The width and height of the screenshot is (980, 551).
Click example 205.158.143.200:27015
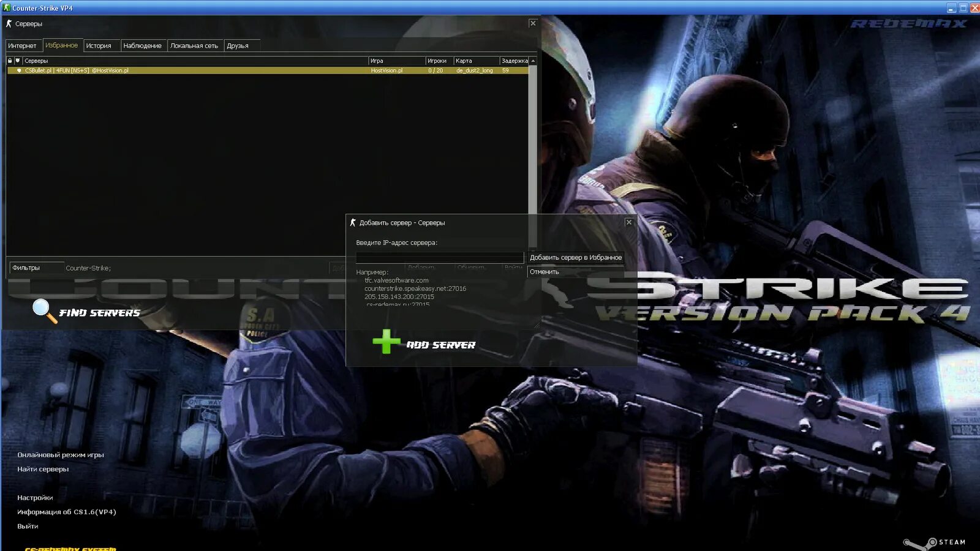[x=399, y=297]
